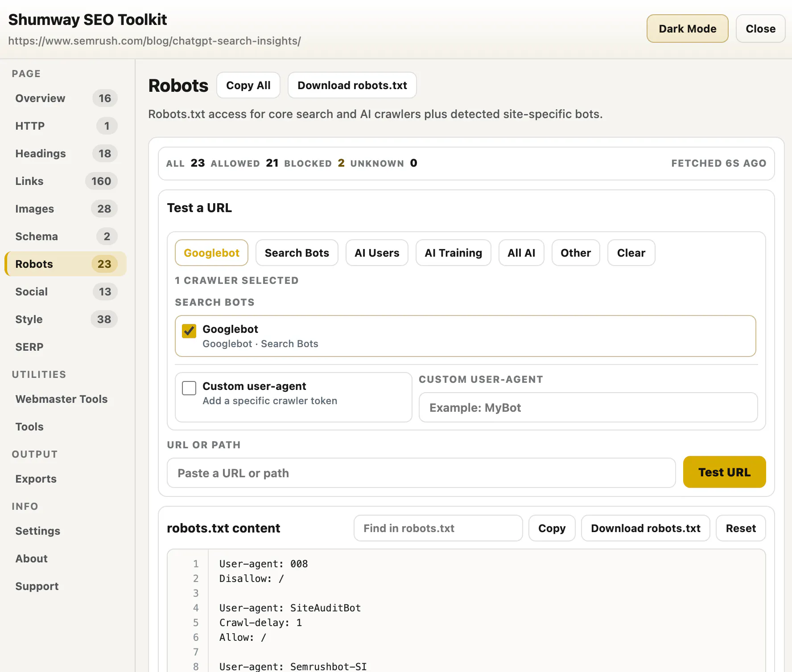The image size is (792, 672).
Task: Select the AI Training preset
Action: coord(454,253)
